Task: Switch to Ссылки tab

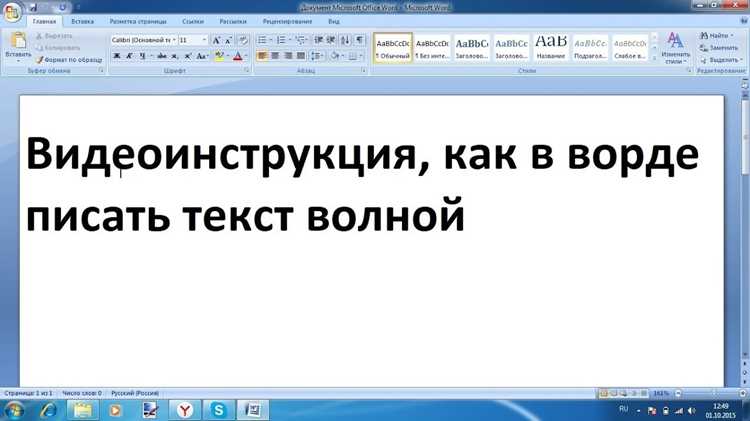Action: click(x=193, y=22)
